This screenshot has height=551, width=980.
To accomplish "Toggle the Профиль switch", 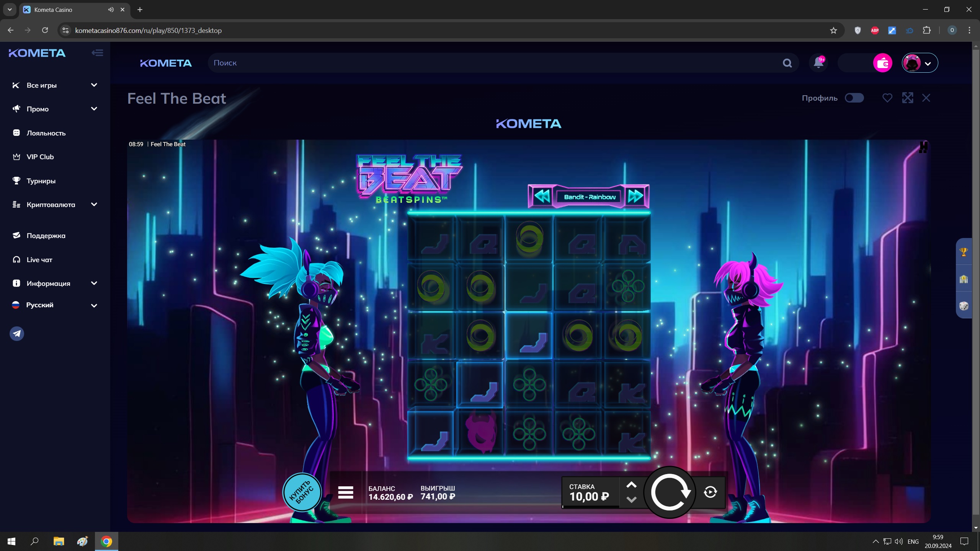I will click(854, 98).
